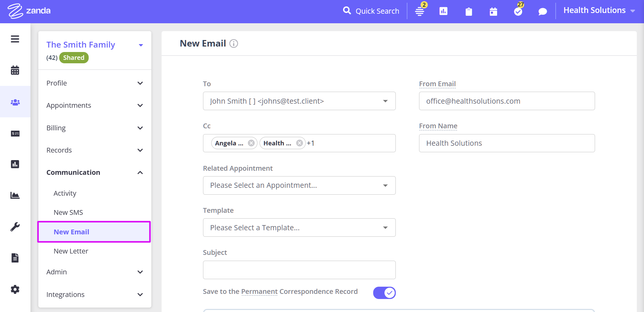644x312 pixels.
Task: Click into the Subject input field
Action: pos(299,270)
